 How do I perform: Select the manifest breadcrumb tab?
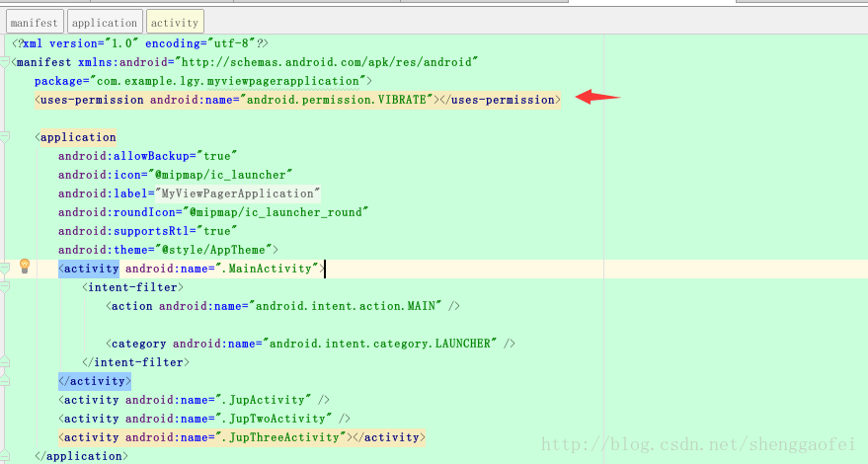(35, 22)
